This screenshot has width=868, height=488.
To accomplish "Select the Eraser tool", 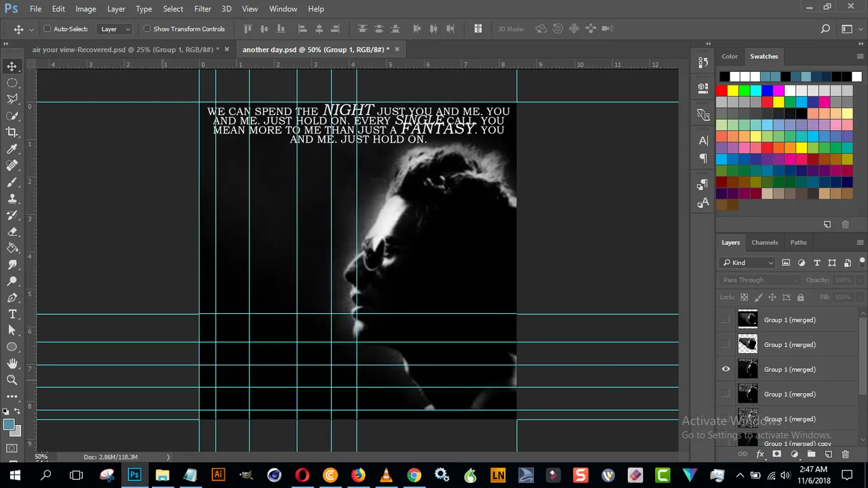I will click(x=12, y=232).
